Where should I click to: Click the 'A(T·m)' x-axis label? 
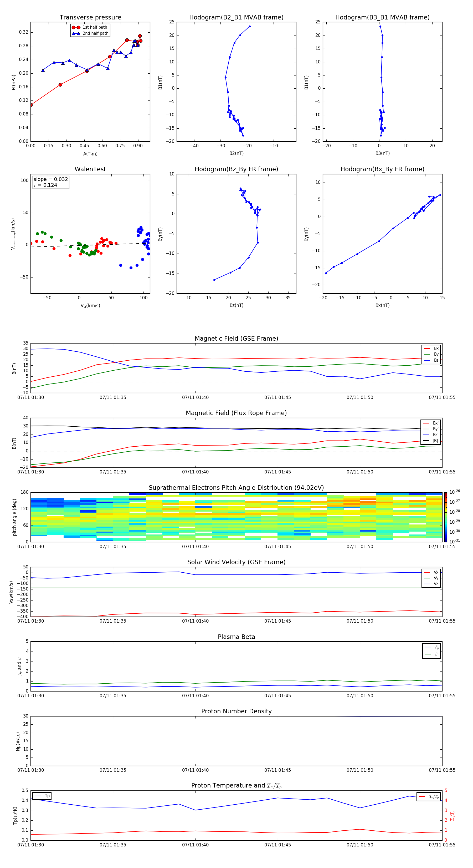click(x=90, y=154)
